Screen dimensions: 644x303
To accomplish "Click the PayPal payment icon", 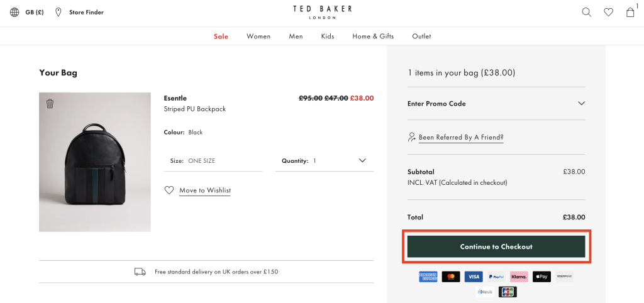I will pos(496,277).
